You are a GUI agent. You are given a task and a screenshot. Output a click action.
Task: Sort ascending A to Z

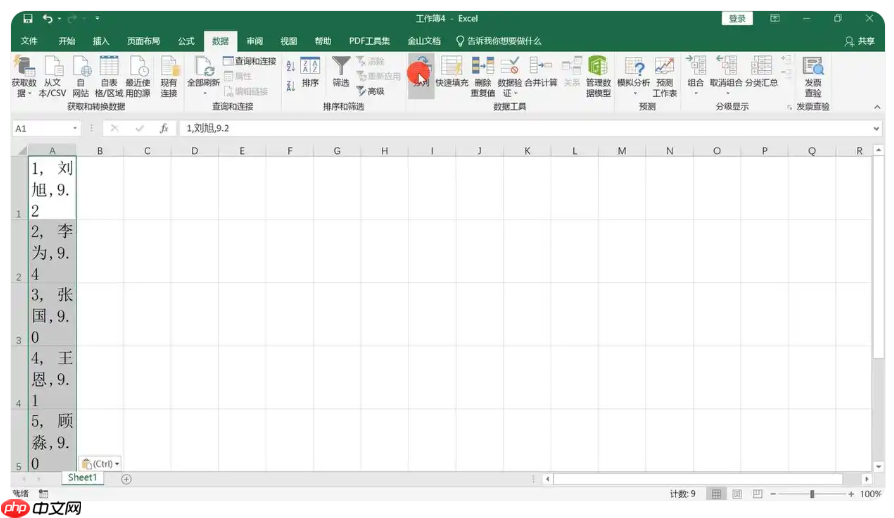[291, 66]
